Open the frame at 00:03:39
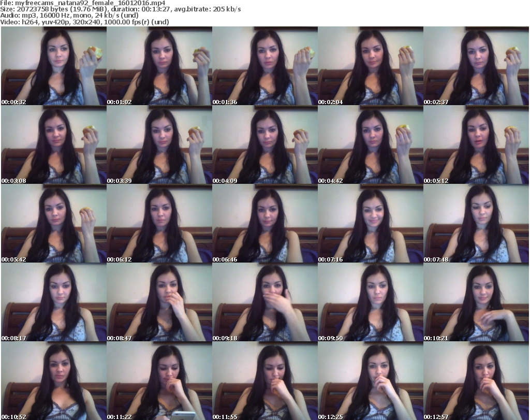Screen dimensions: 530x420 pos(159,144)
